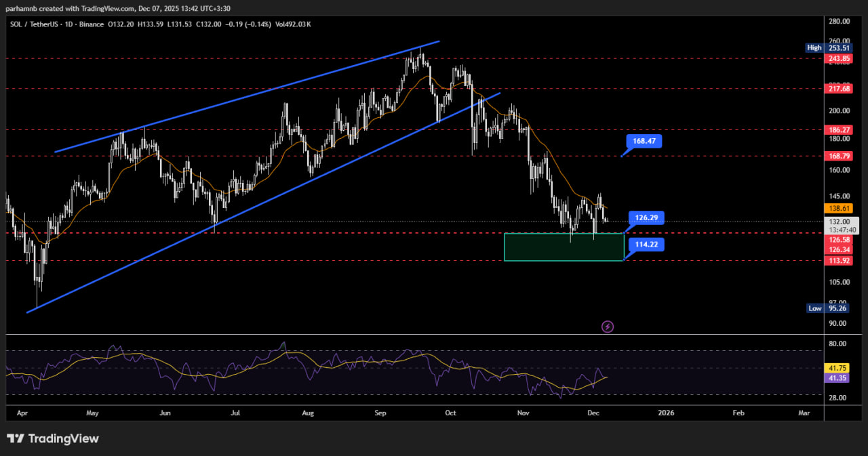This screenshot has width=868, height=456.
Task: Click the 2026 label on time axis
Action: pos(666,412)
